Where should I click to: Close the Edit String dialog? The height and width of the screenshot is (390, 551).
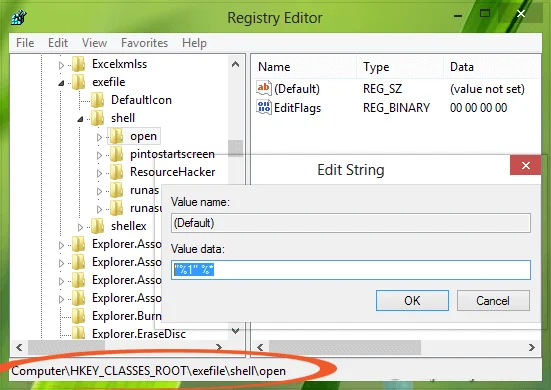525,165
